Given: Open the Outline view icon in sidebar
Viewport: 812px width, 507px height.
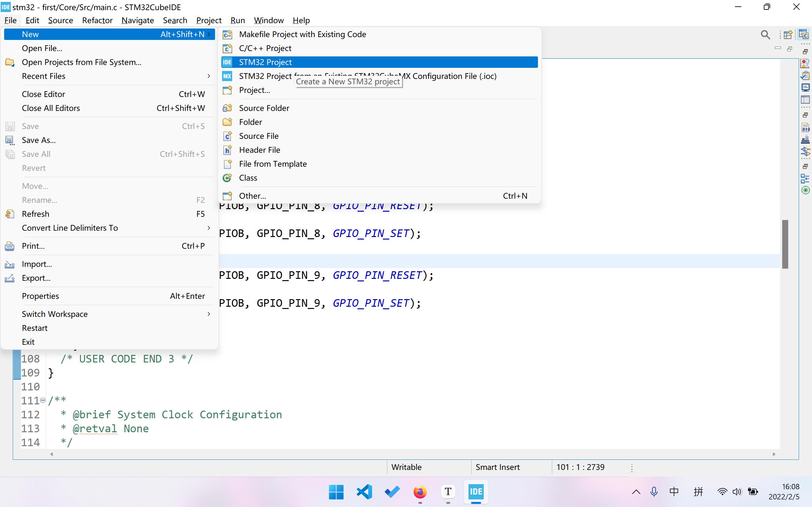Looking at the screenshot, I should point(805,179).
